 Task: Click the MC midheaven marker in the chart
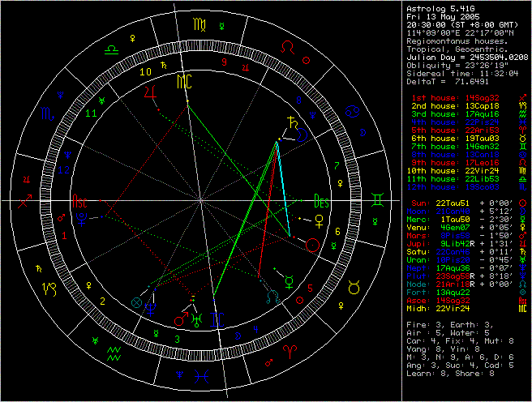pos(186,81)
